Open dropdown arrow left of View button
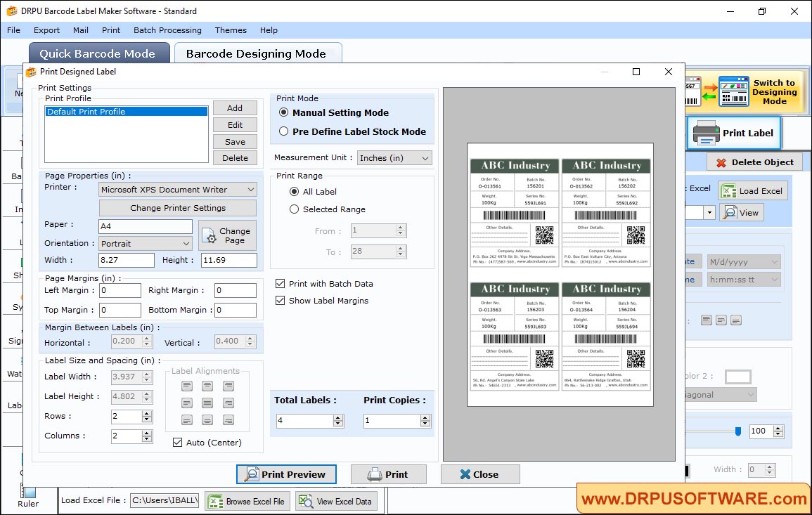Image resolution: width=812 pixels, height=515 pixels. [x=709, y=213]
